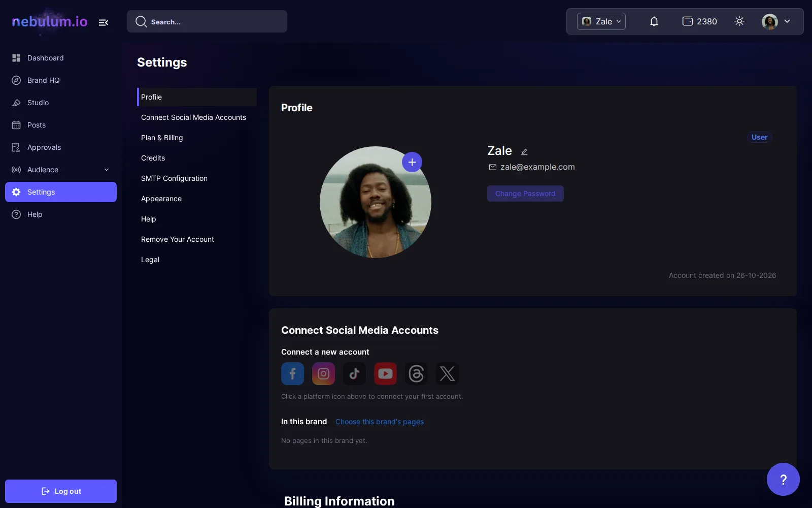Select Help in settings tab list
This screenshot has width=812, height=508.
[x=197, y=219]
